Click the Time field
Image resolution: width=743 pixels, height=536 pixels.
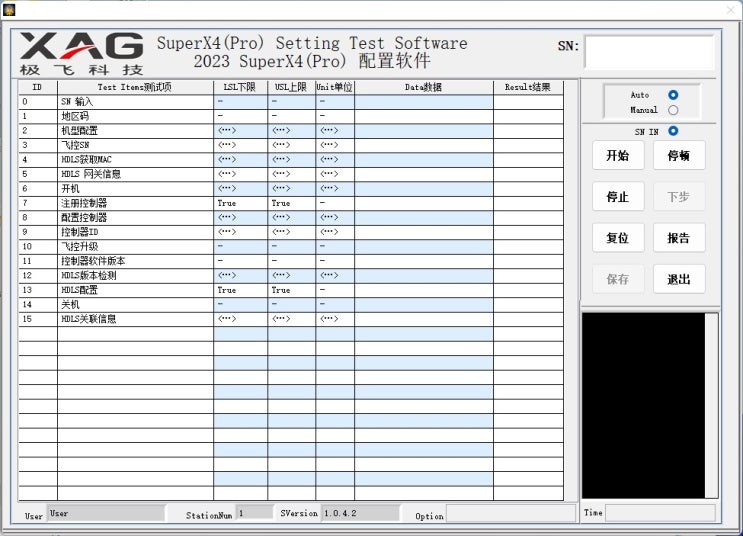click(660, 513)
